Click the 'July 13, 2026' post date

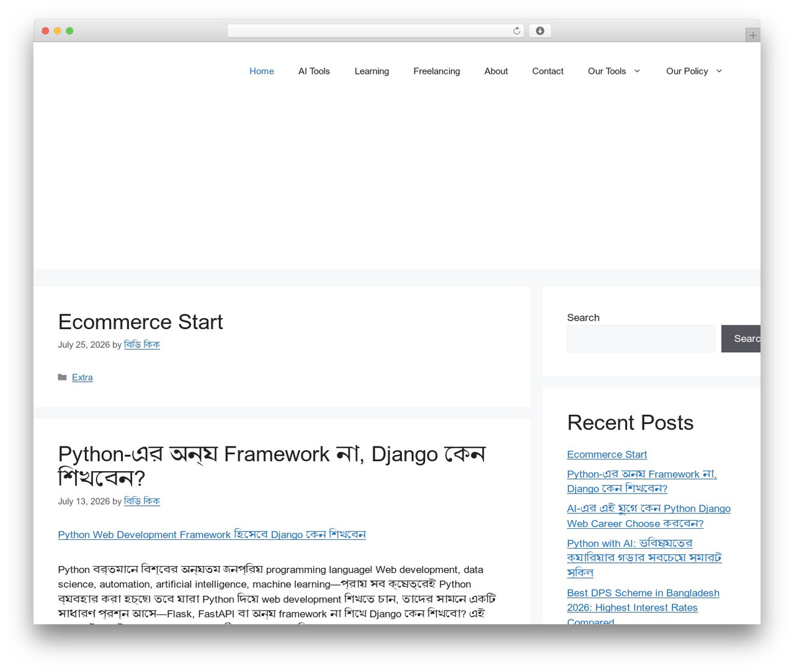click(x=84, y=502)
